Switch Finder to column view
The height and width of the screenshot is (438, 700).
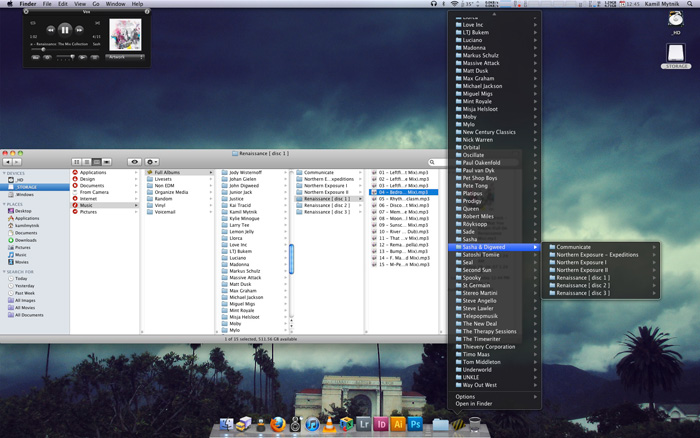pos(96,161)
